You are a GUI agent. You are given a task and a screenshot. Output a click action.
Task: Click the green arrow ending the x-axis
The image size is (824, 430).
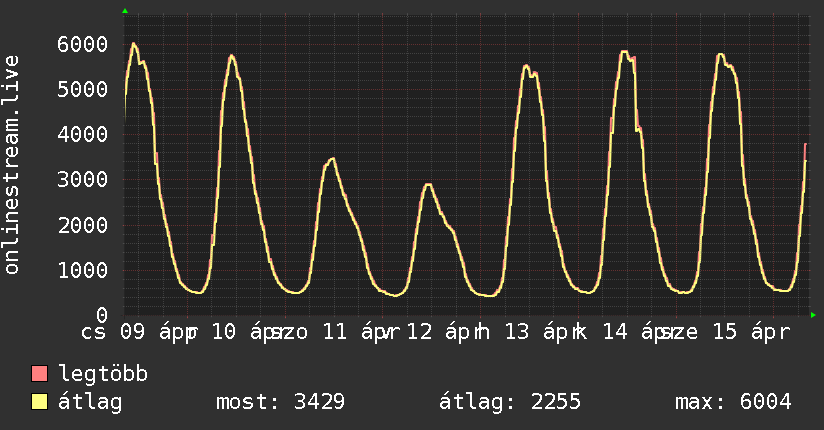click(813, 315)
